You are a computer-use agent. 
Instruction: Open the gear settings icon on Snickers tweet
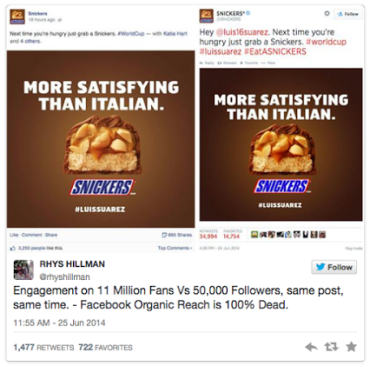327,13
